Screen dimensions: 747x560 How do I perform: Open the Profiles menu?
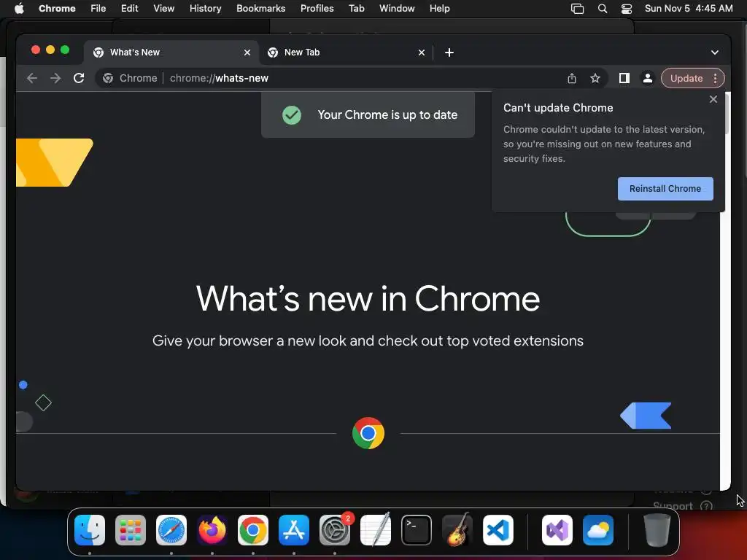(317, 9)
